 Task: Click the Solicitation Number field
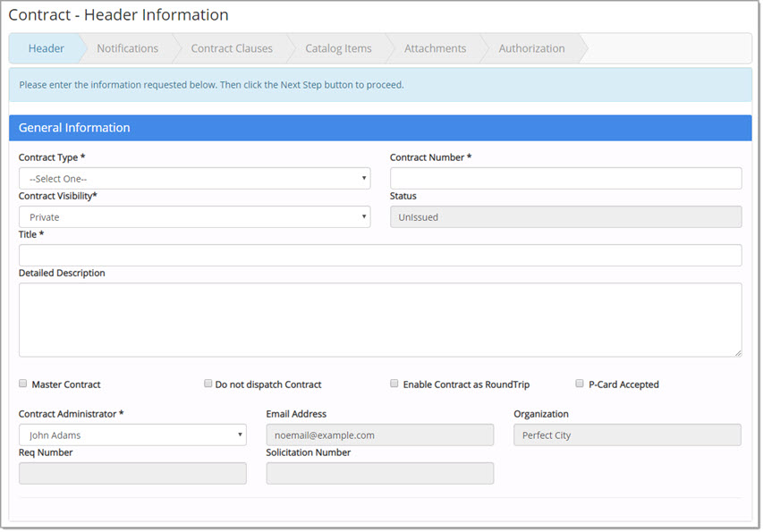380,473
